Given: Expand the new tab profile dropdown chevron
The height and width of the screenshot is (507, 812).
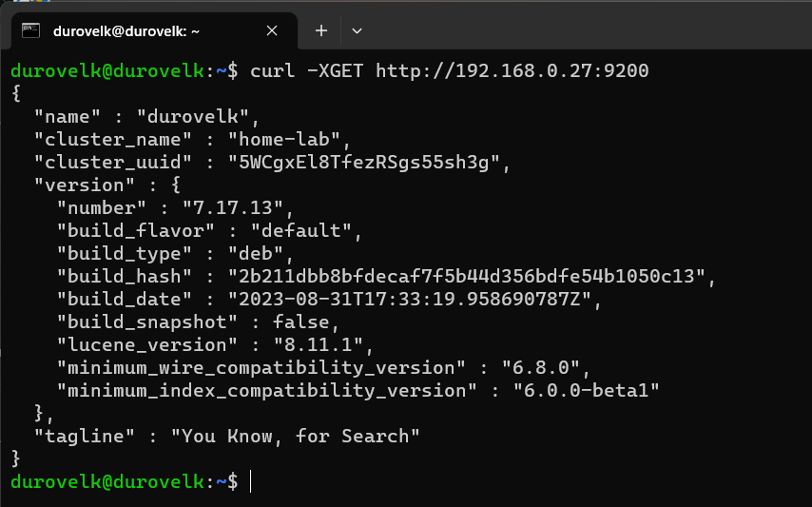Looking at the screenshot, I should click(x=357, y=30).
